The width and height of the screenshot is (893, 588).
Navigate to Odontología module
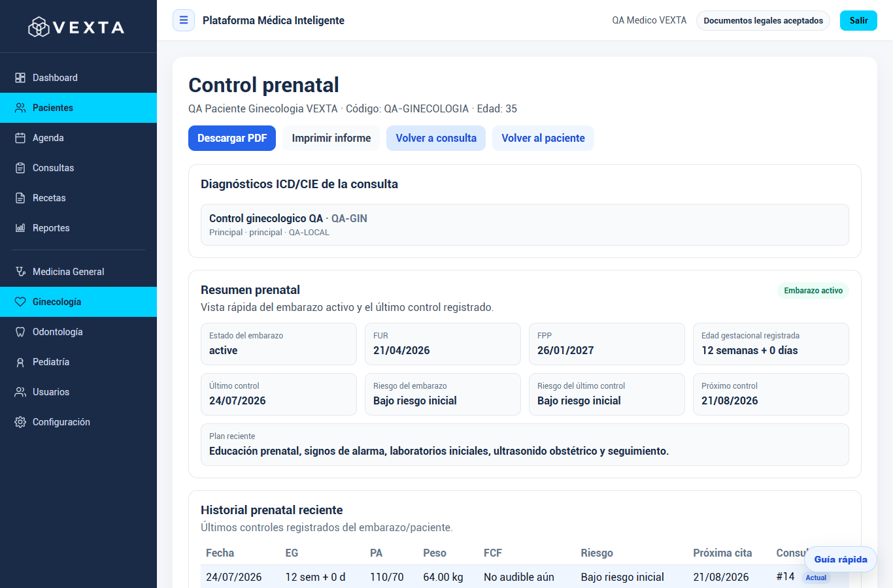(78, 332)
